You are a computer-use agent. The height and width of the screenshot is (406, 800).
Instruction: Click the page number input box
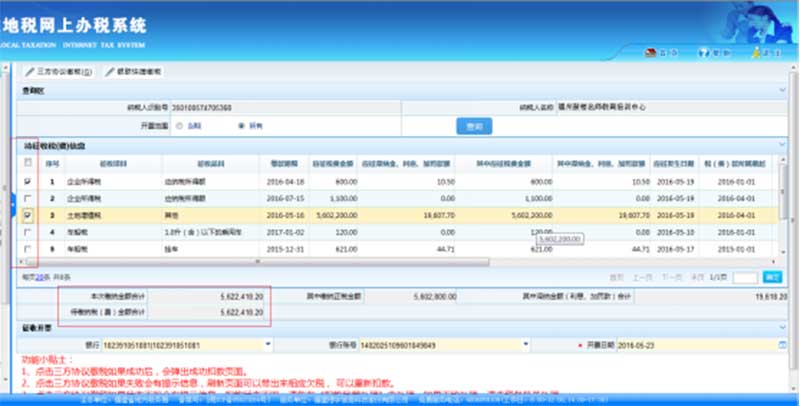click(745, 276)
